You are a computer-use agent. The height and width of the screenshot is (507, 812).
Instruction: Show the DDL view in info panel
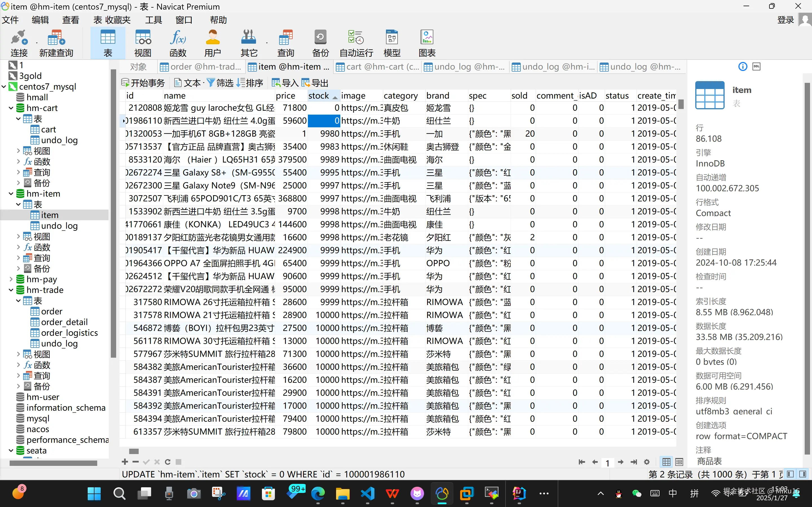[x=756, y=66]
